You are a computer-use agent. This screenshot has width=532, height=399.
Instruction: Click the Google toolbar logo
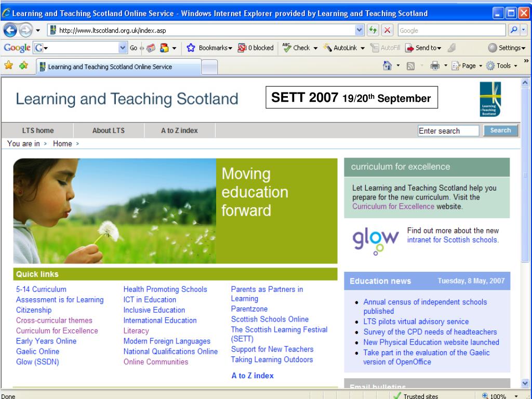coord(17,48)
